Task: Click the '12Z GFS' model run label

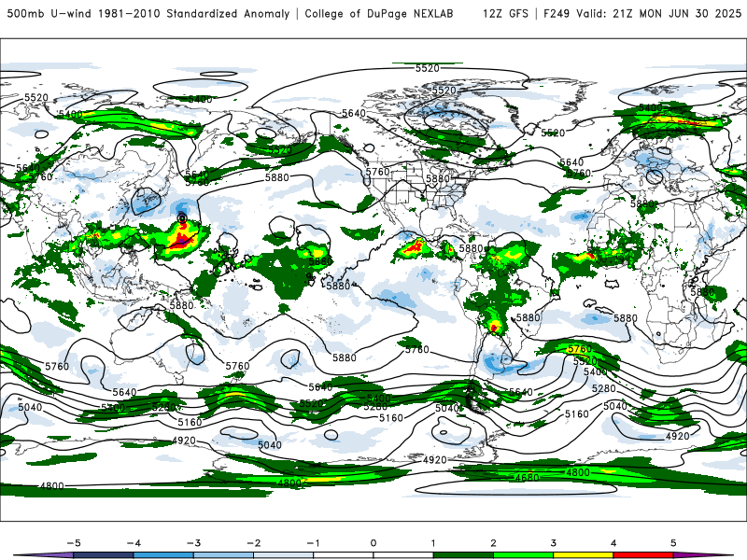Action: coord(505,14)
